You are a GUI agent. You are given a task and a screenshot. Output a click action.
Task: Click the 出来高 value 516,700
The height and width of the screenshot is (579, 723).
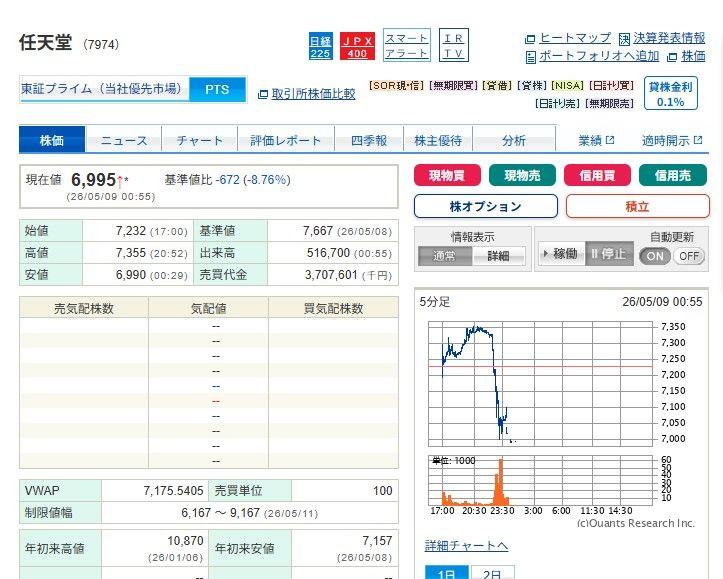328,253
